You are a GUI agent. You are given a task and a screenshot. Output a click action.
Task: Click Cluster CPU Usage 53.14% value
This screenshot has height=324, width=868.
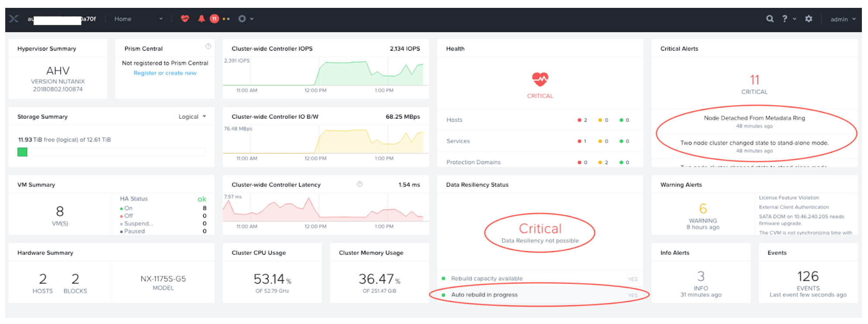coord(272,279)
